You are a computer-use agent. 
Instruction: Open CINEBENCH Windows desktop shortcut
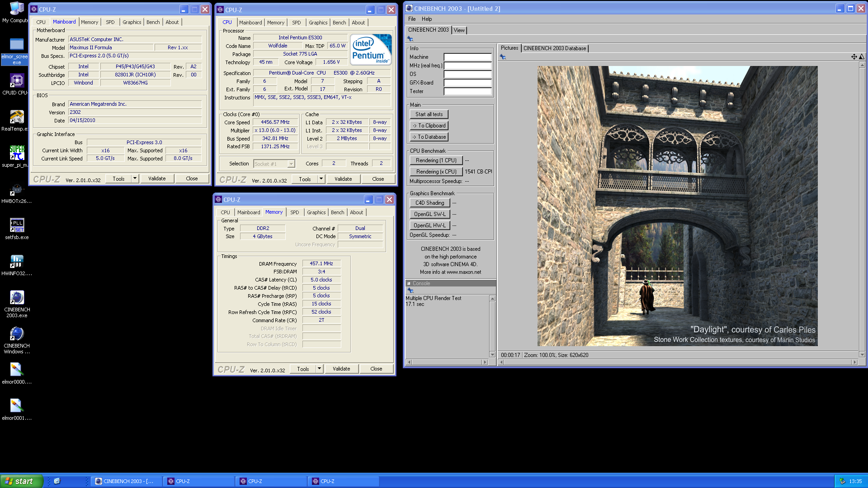16,340
